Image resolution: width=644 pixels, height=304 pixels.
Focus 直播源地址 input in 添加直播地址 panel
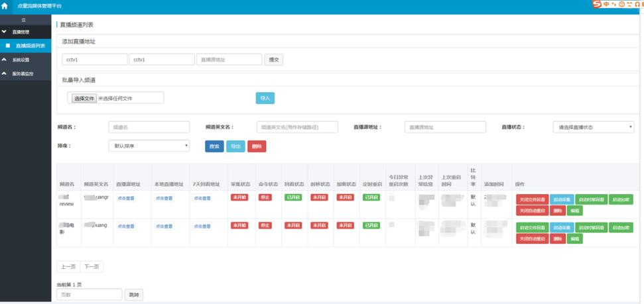click(x=229, y=60)
